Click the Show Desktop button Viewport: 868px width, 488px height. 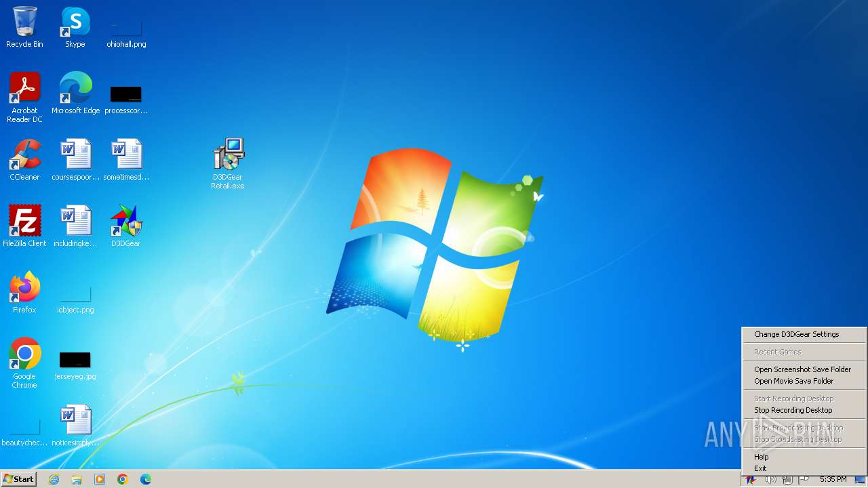tap(861, 479)
